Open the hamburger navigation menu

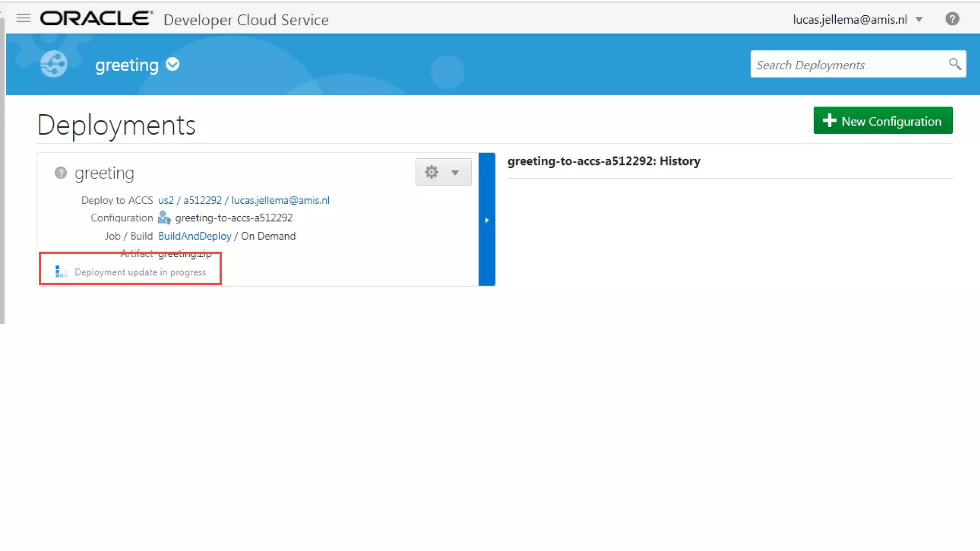click(23, 18)
